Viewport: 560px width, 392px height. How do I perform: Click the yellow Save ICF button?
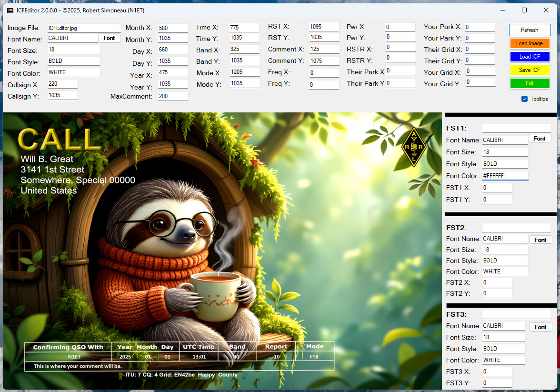tap(529, 70)
